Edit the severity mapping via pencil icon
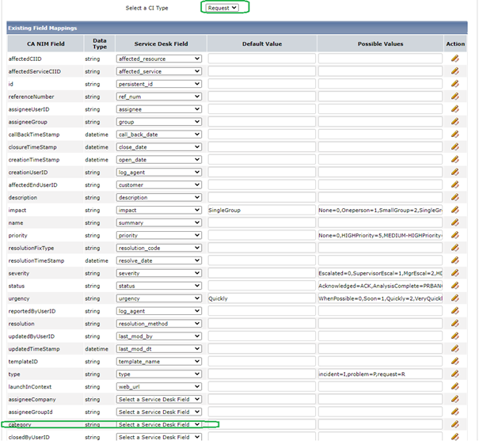479x448 pixels. (x=454, y=273)
